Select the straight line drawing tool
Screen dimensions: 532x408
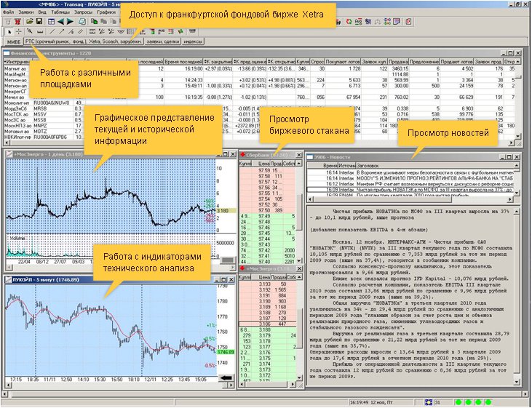[52, 32]
